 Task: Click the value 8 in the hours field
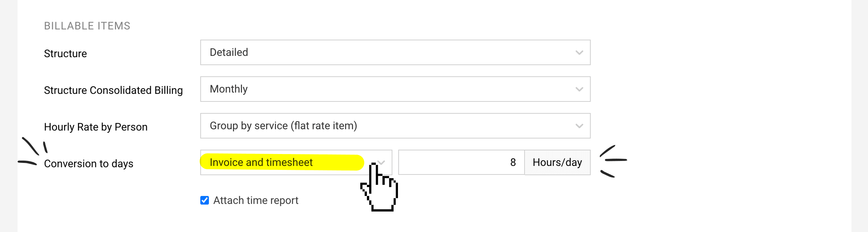[x=513, y=162]
